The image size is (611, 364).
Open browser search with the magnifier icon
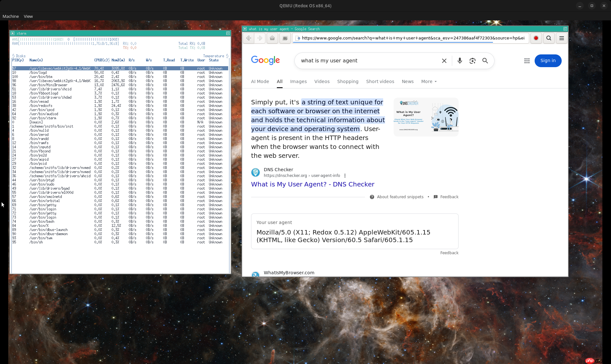549,38
